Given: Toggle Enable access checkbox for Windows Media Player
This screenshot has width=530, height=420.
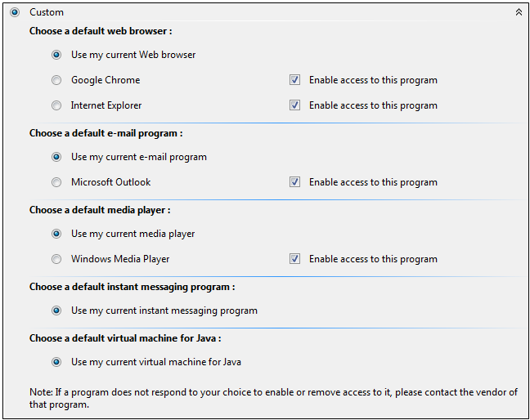Looking at the screenshot, I should coord(294,259).
